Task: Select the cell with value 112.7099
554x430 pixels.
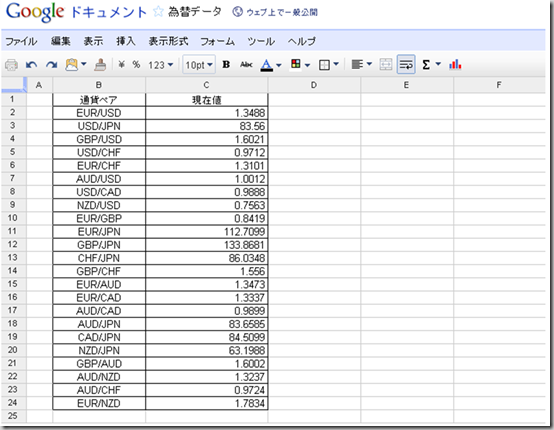Action: 207,232
